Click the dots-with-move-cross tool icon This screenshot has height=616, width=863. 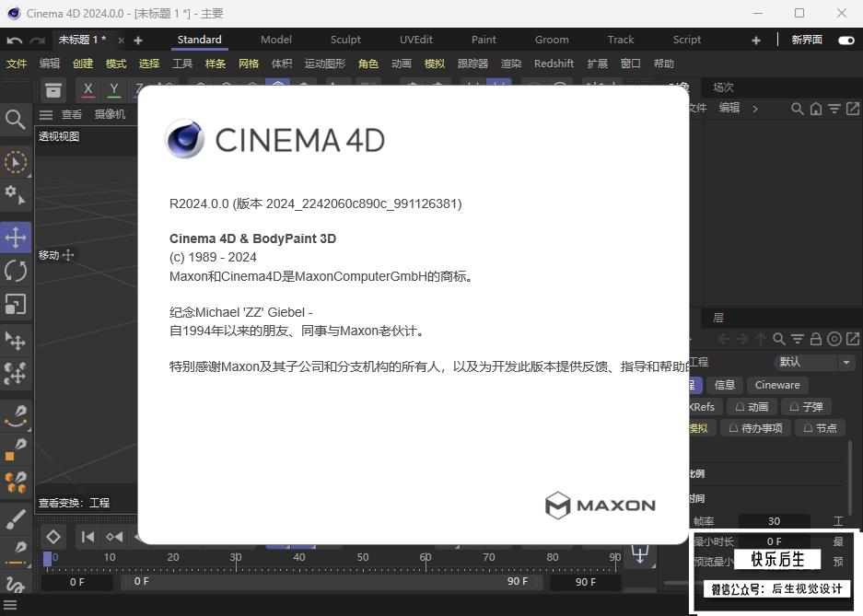16,373
